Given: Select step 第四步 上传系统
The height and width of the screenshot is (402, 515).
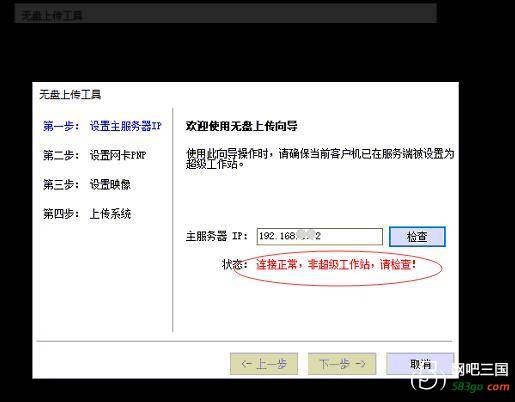Looking at the screenshot, I should pyautogui.click(x=87, y=214).
